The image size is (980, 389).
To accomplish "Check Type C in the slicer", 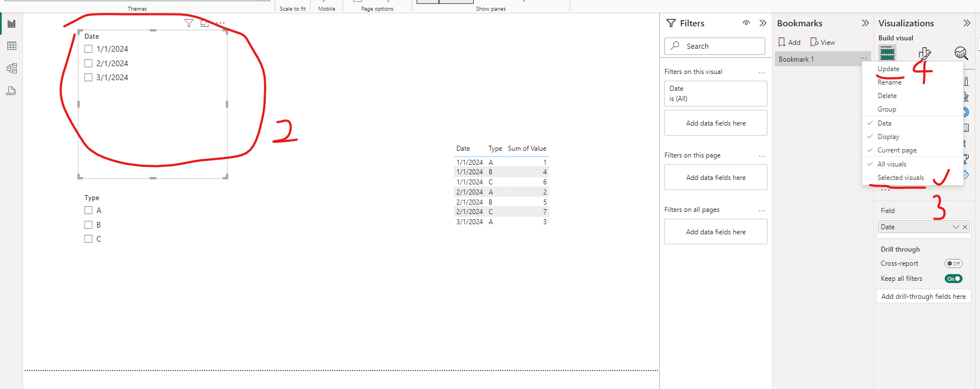I will (88, 239).
